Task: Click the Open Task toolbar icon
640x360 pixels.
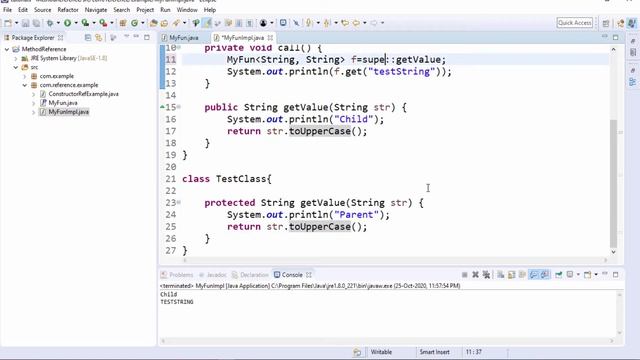Action: [x=164, y=23]
